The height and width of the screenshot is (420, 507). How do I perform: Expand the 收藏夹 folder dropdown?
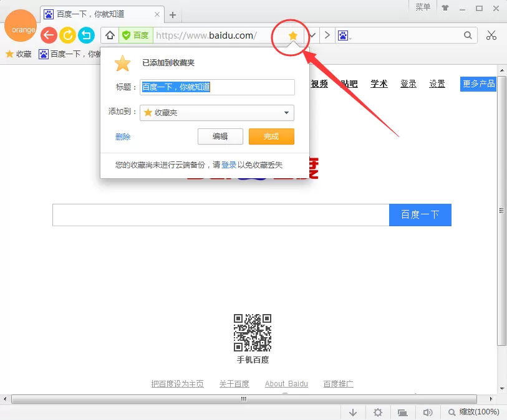217,113
